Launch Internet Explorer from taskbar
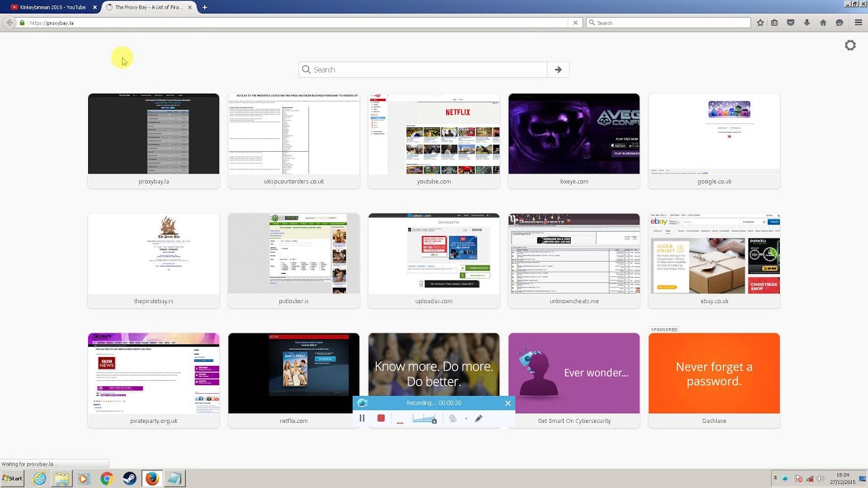 point(40,479)
